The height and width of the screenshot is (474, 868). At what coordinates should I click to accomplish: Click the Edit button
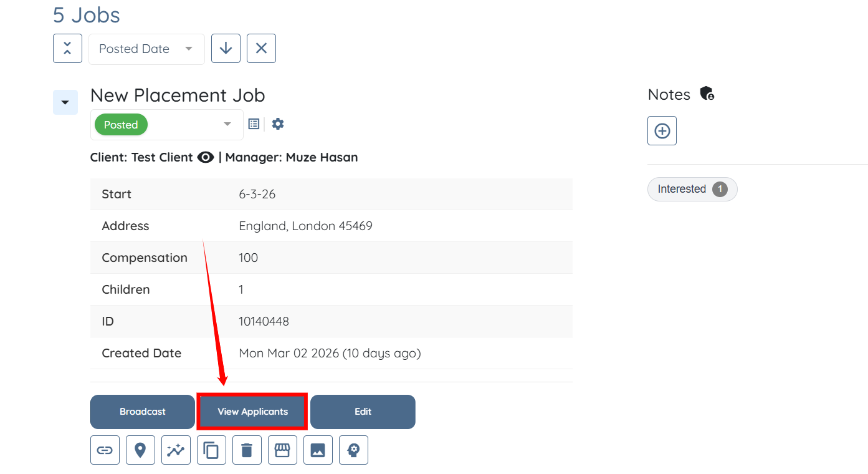pos(363,412)
